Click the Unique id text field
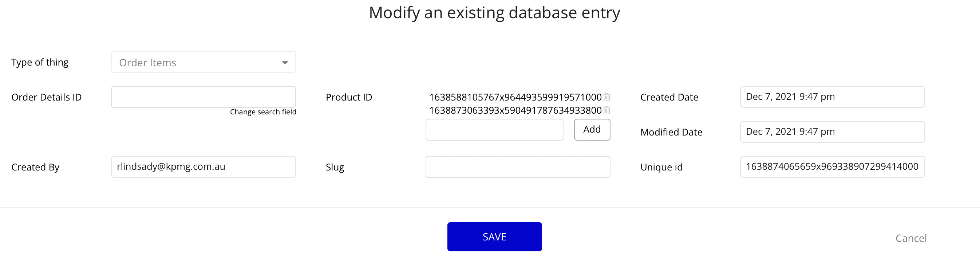980x263 pixels. (832, 167)
